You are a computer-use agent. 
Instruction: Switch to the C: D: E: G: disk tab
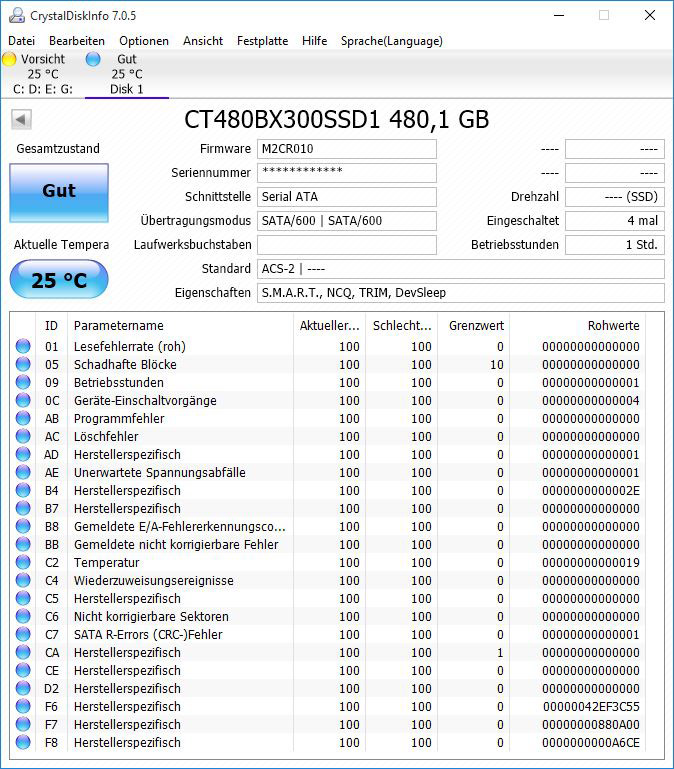(42, 74)
